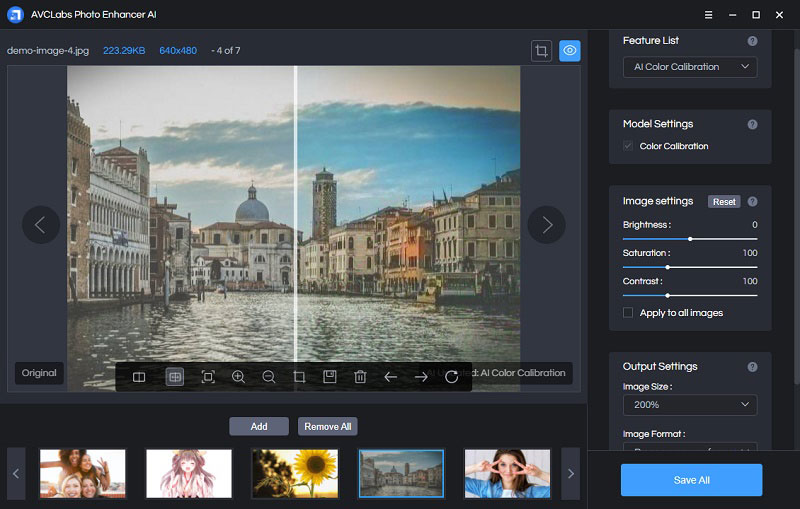Screen dimensions: 800x509
Task: Click the demo-image-4.jpg filename
Action: (x=48, y=50)
